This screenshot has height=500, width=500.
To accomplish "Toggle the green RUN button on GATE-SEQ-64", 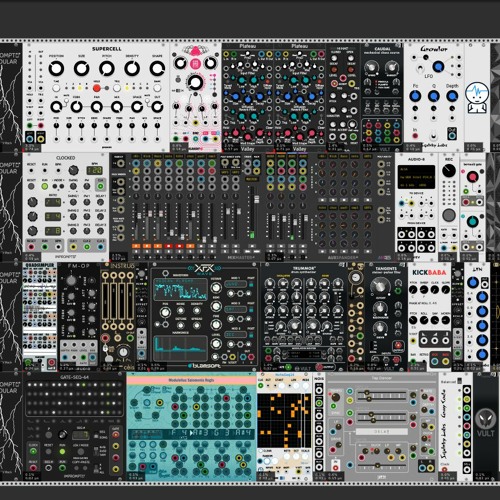I will [62, 452].
